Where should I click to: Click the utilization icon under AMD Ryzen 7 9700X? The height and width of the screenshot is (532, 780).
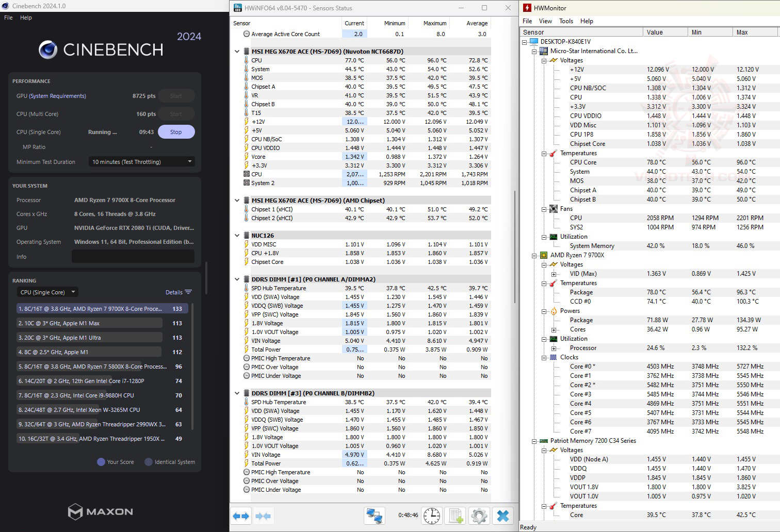click(554, 339)
